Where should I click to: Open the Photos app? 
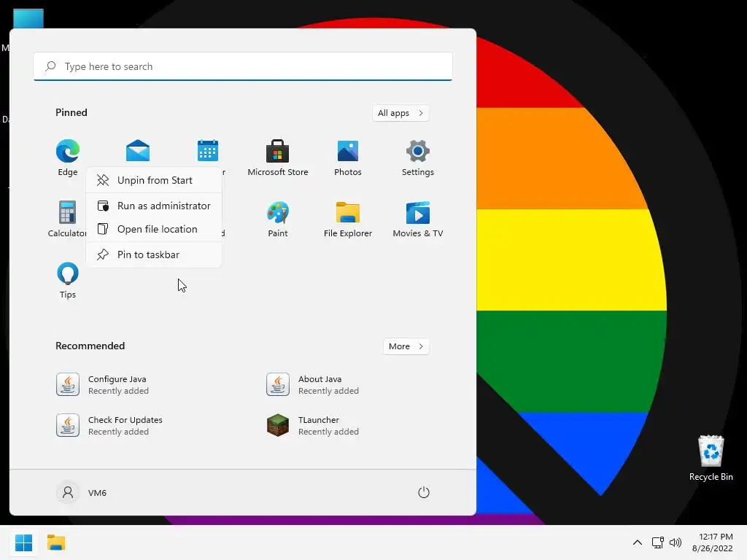(348, 157)
